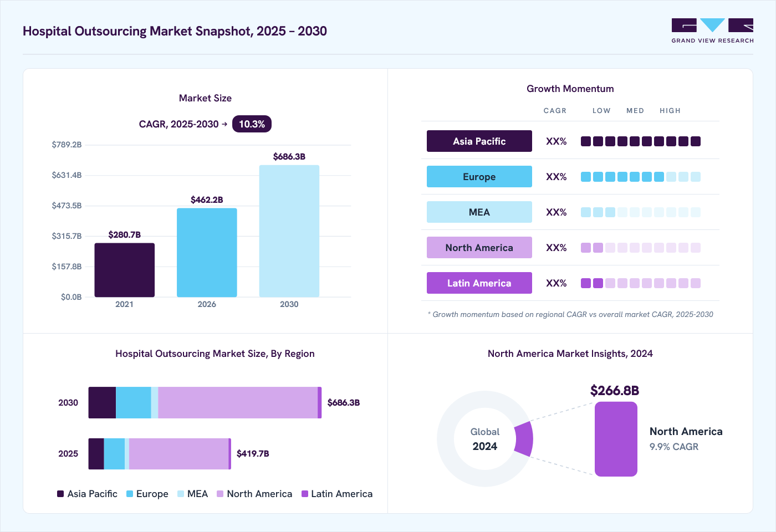Click the Market Size heading
The height and width of the screenshot is (532, 776).
(x=205, y=98)
